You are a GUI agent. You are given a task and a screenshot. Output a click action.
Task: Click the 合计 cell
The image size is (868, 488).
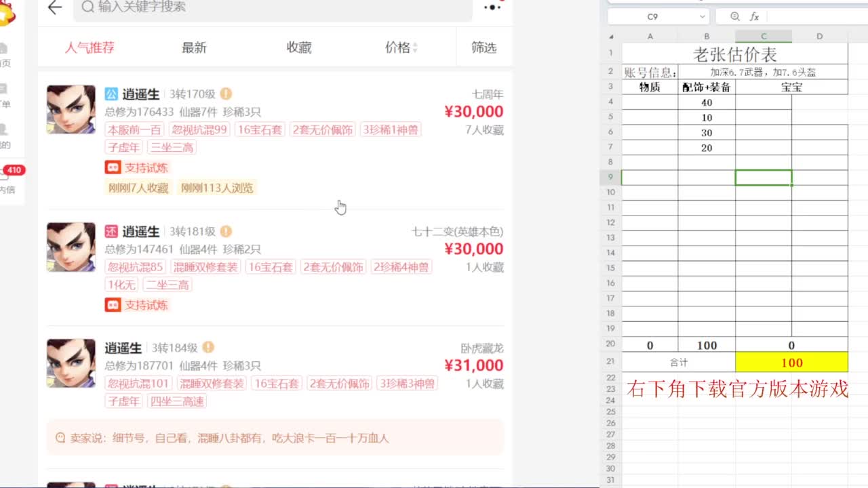click(x=679, y=363)
